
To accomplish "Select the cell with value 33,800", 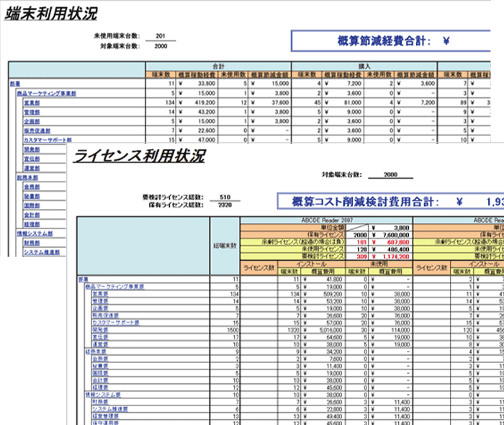I will coord(197,84).
